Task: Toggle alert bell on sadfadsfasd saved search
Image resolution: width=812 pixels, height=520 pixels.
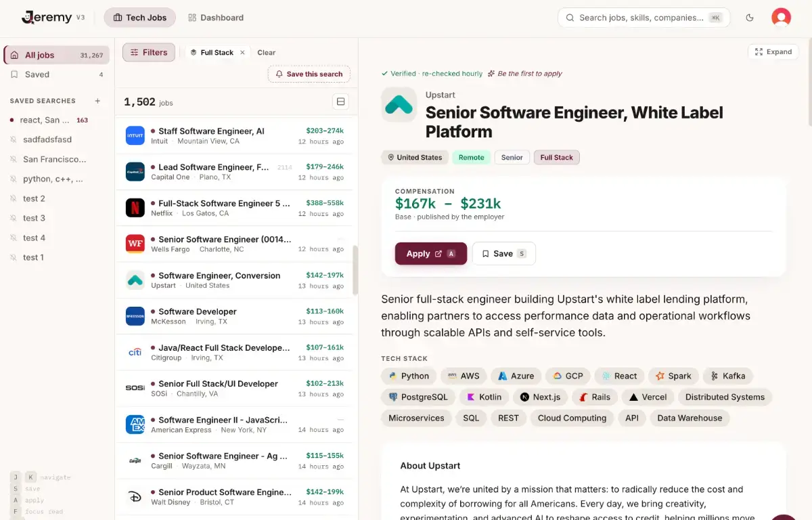Action: coord(14,139)
